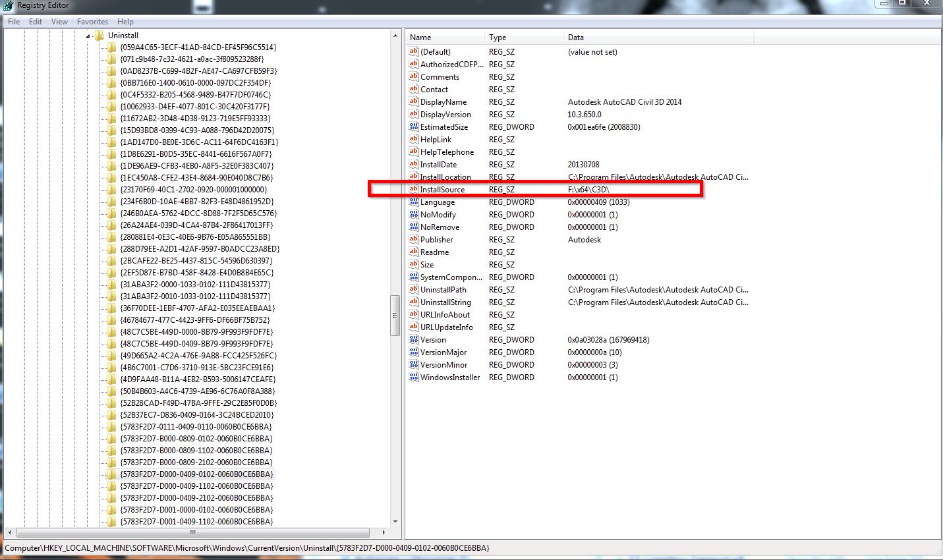Click DWORD icon of VersionMajor value

click(414, 352)
